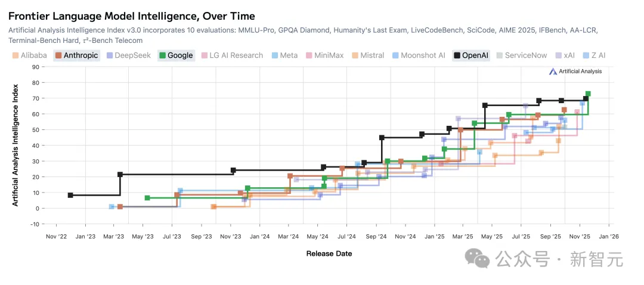This screenshot has width=644, height=285.
Task: Show the Moonshot AI series
Action: tap(418, 55)
